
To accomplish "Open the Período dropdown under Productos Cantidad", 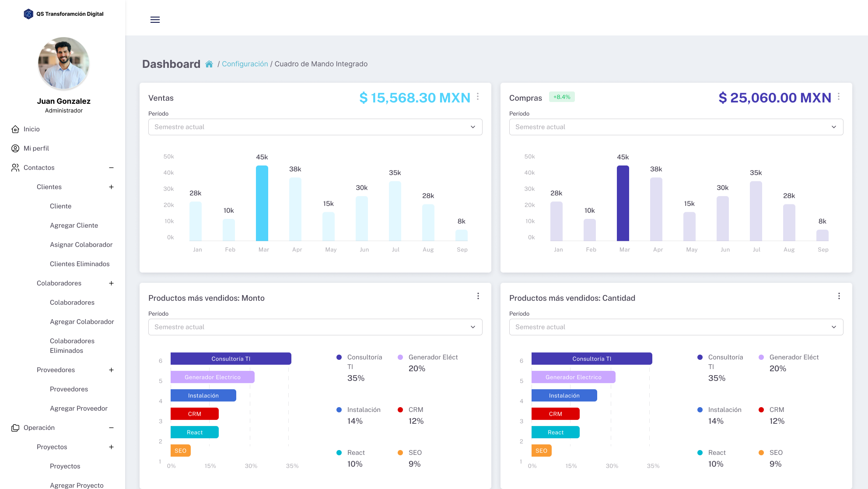I will 676,327.
